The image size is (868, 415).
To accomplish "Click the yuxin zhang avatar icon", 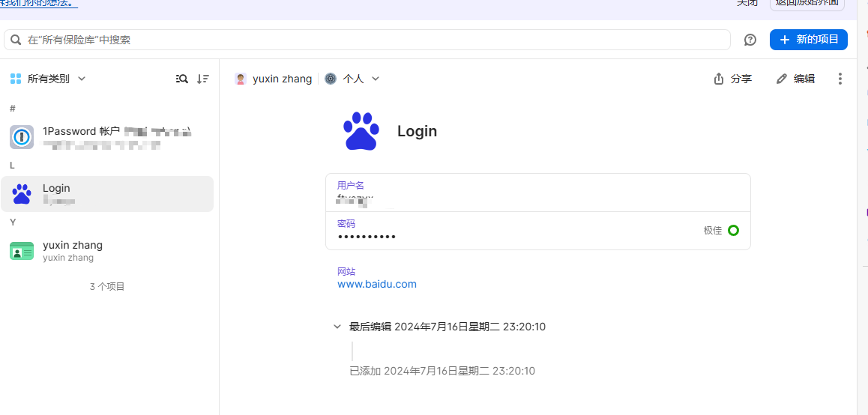I will (241, 79).
